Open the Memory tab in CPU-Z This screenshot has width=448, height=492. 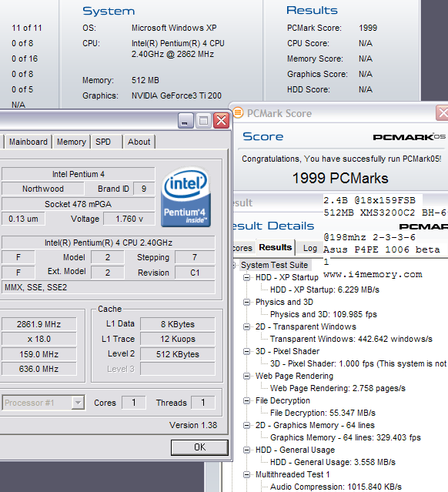[72, 142]
